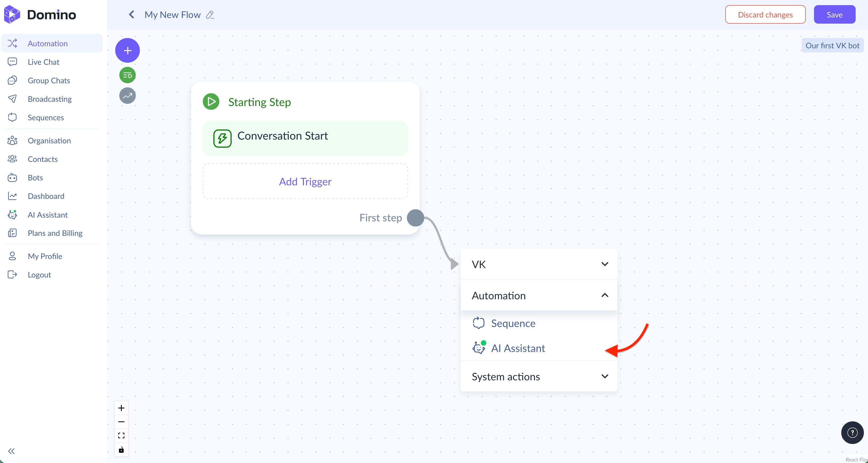Screen dimensions: 868x463
Task: Collapse sidebar with double chevron icon
Action: (x=12, y=451)
